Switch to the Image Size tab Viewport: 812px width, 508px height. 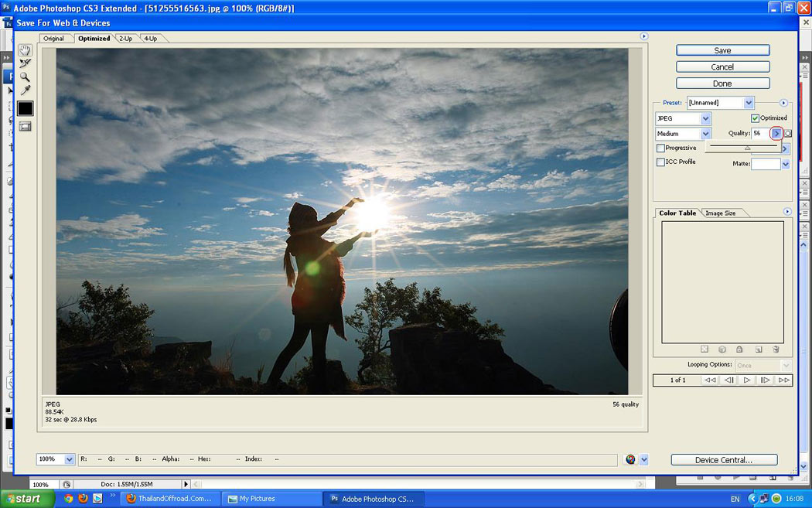point(720,213)
